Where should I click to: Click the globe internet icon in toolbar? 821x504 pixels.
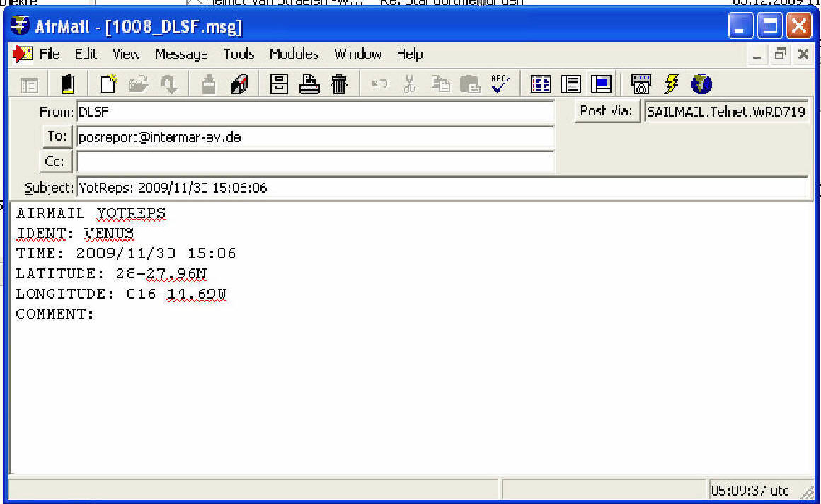pos(701,84)
